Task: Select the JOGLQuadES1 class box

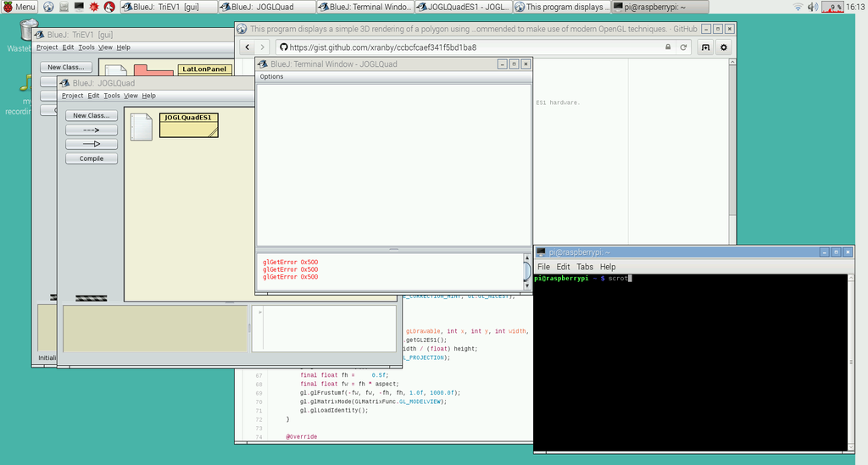Action: click(x=188, y=125)
